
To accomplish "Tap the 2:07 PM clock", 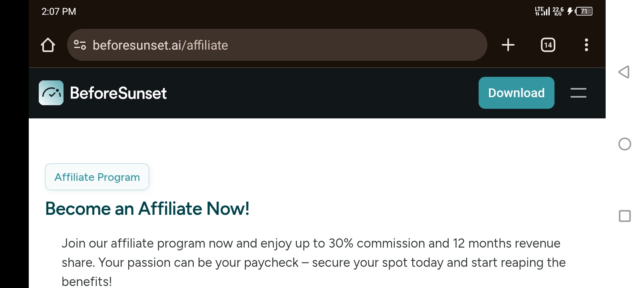I will (x=59, y=12).
